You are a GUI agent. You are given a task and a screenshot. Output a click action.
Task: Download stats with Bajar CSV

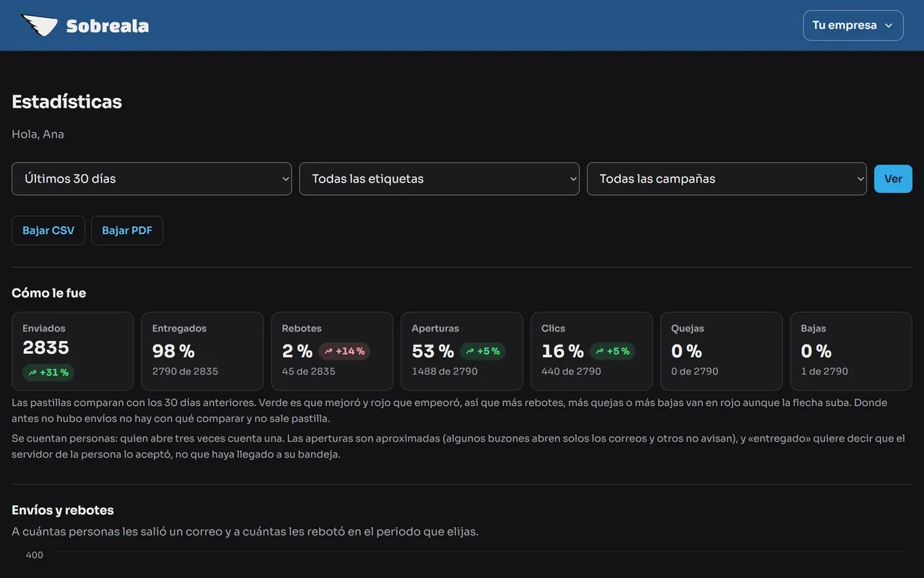click(x=48, y=230)
